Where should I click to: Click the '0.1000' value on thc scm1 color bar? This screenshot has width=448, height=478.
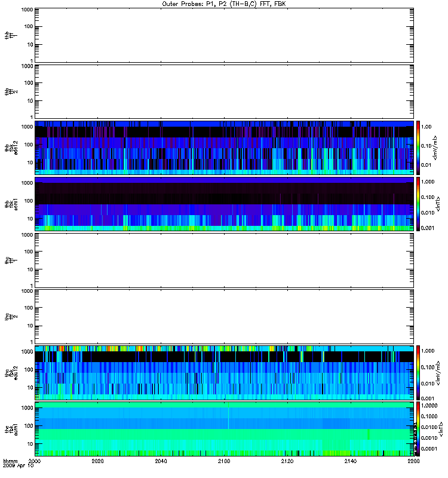(x=429, y=416)
